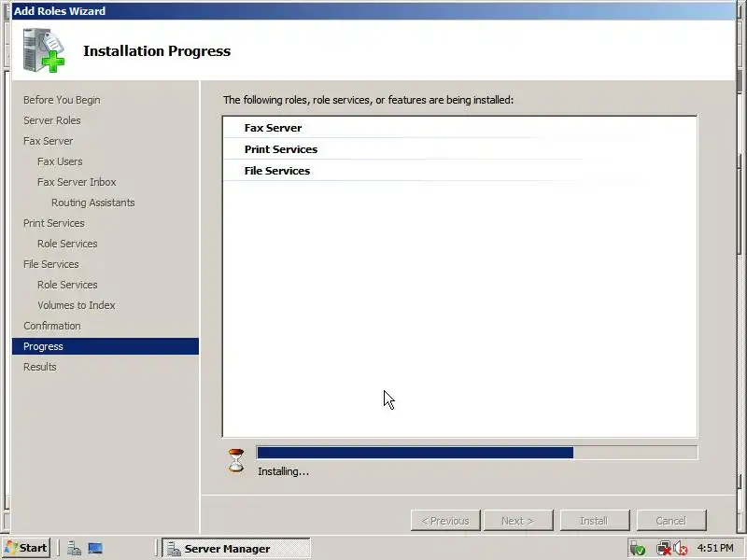The image size is (747, 560).
Task: Click the Add Roles Wizard title bar
Action: point(373,11)
